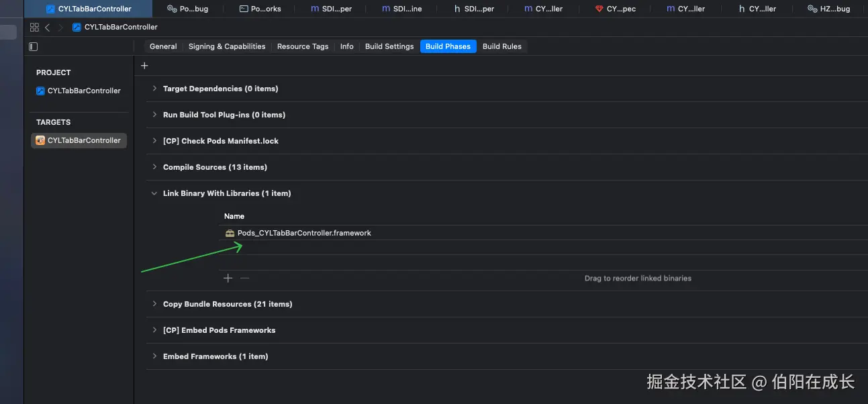Expand Target Dependencies (0 items)
This screenshot has height=404, width=868.
(155, 89)
